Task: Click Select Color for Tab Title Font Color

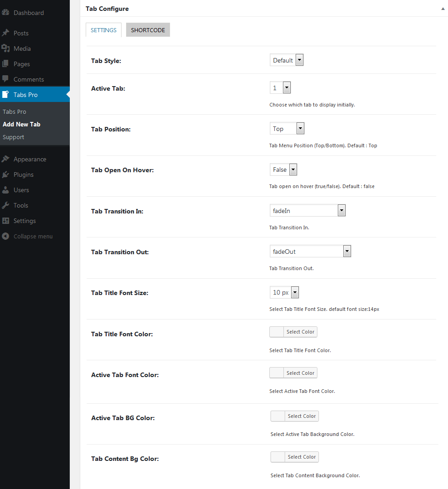Action: point(300,332)
